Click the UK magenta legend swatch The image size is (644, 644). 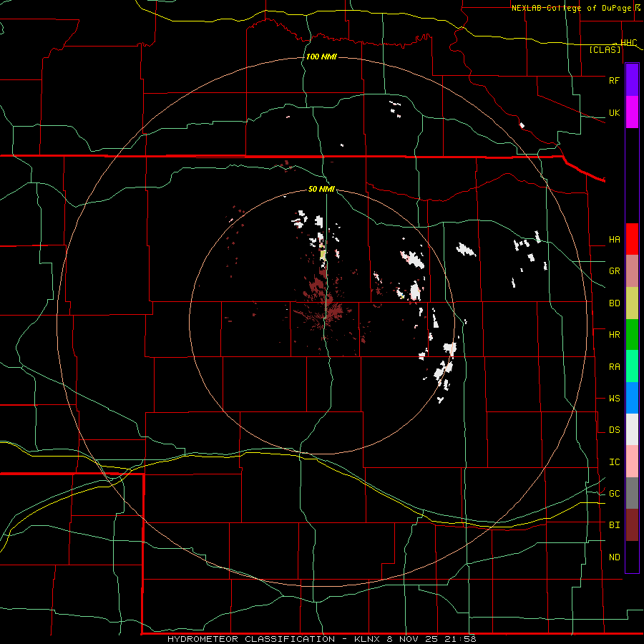coord(632,112)
